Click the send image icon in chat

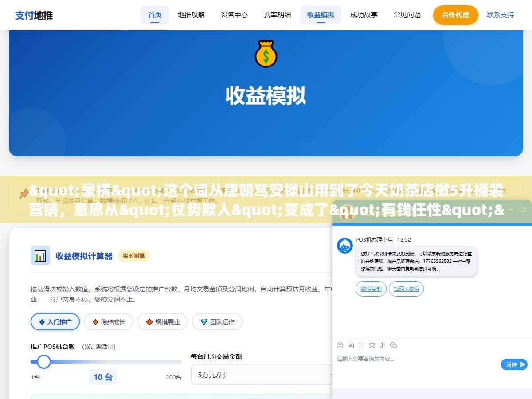tap(351, 345)
